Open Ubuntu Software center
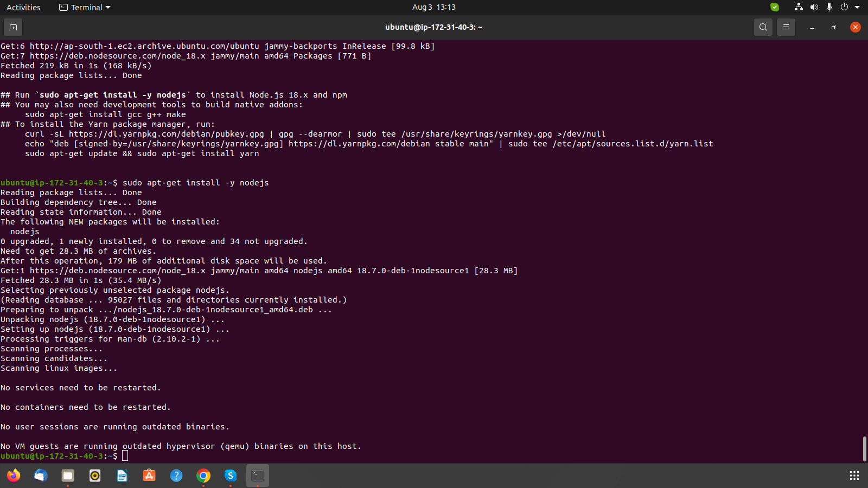Screen dimensions: 868x488 pyautogui.click(x=149, y=476)
